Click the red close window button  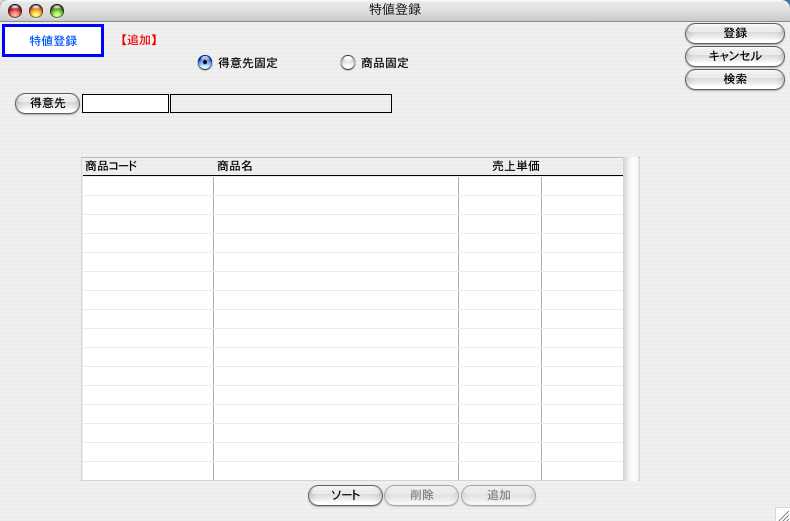coord(15,11)
